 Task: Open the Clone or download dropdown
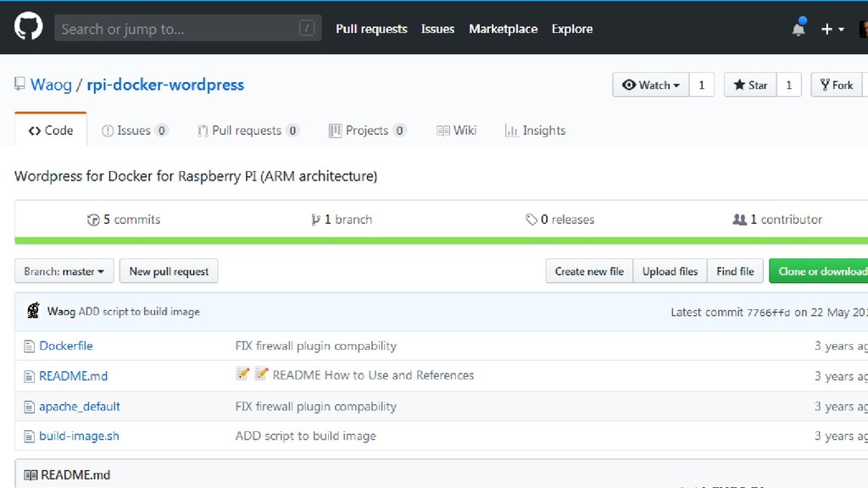[x=819, y=271]
